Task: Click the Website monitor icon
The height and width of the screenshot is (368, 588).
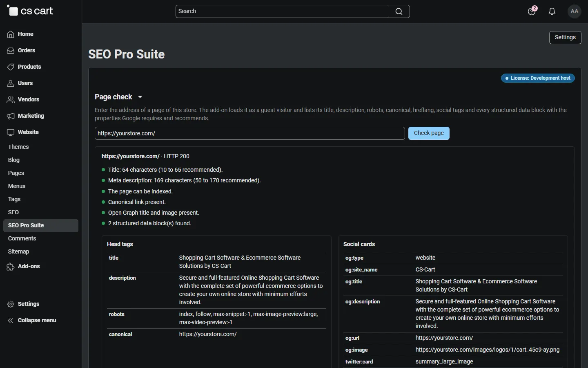Action: click(11, 132)
